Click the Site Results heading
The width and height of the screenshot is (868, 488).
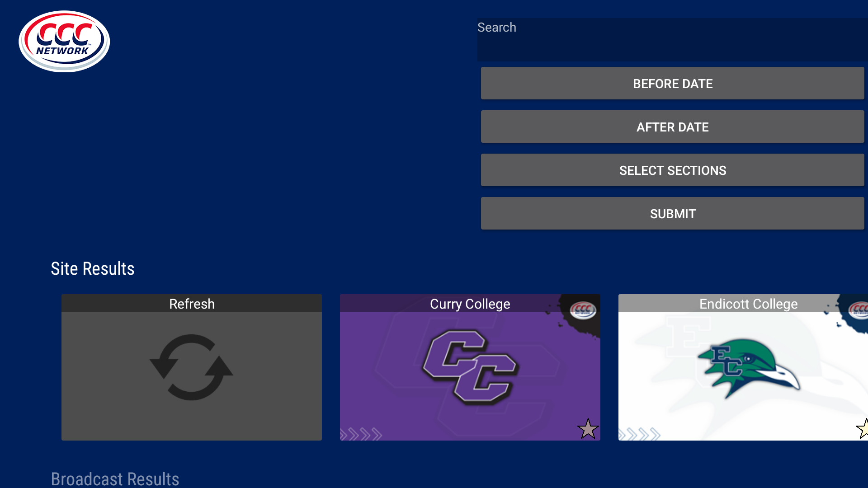[x=93, y=268]
